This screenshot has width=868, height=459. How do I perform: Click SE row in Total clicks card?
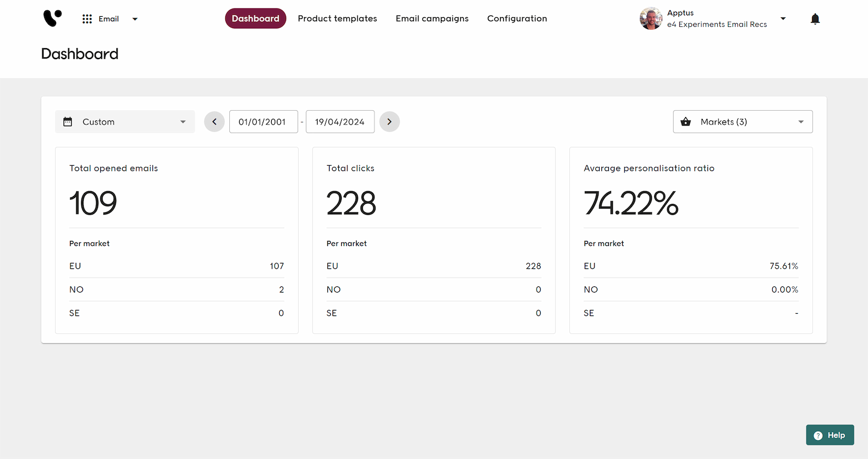434,313
